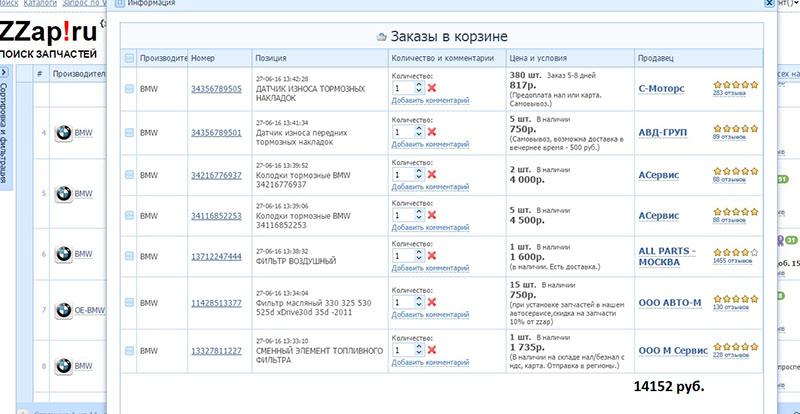Open seller link С-Моторс
This screenshot has width=800, height=414.
click(x=661, y=89)
